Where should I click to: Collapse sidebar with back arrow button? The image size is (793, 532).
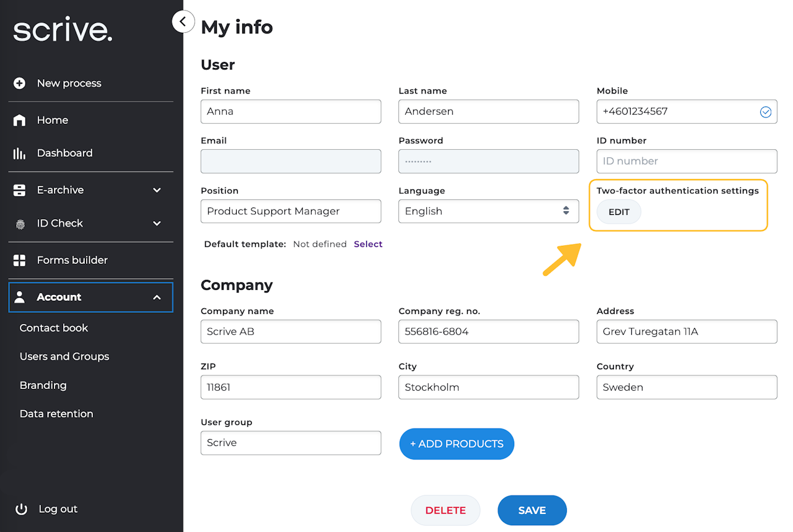tap(183, 22)
